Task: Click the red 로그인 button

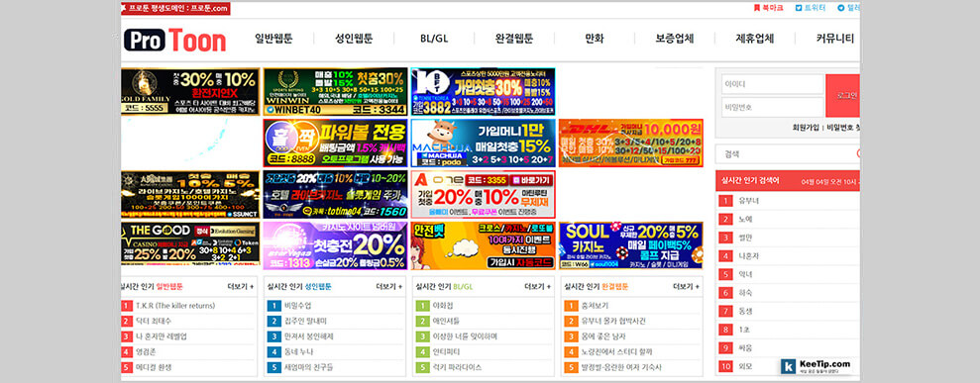Action: pos(842,95)
